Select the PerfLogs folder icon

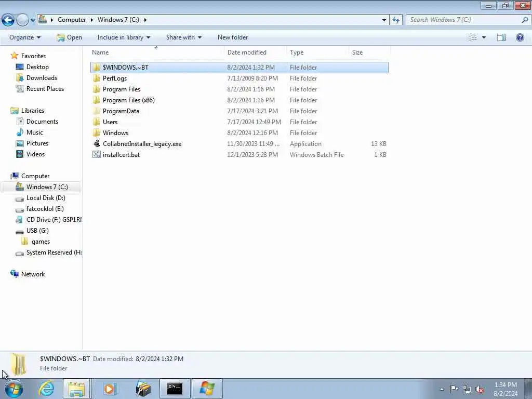(97, 78)
